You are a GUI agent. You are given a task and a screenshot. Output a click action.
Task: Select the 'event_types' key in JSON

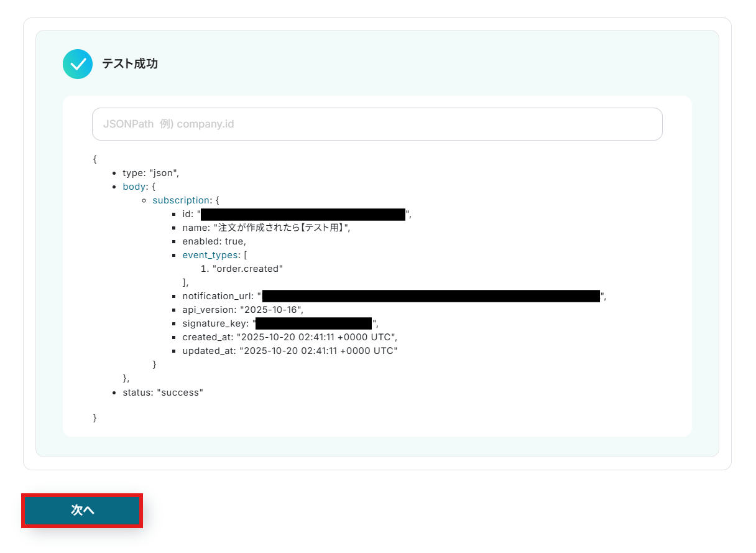click(210, 255)
